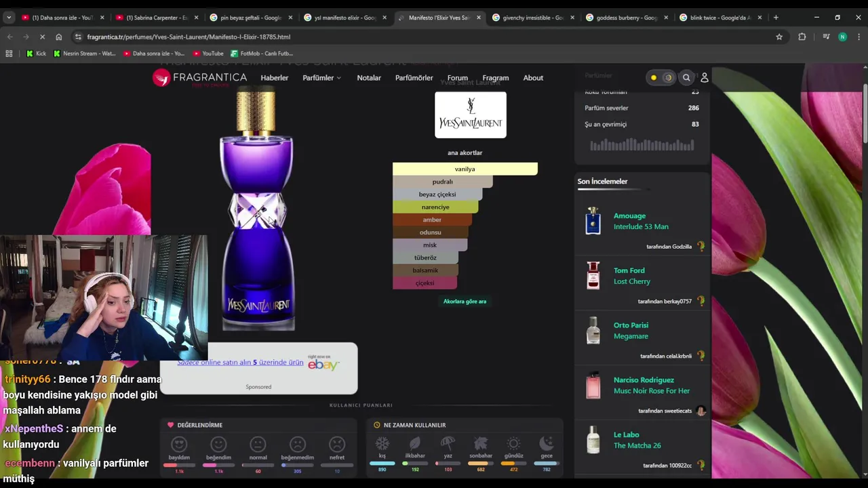Viewport: 868px width, 488px height.
Task: Toggle the light/dark theme switch
Action: pyautogui.click(x=661, y=78)
